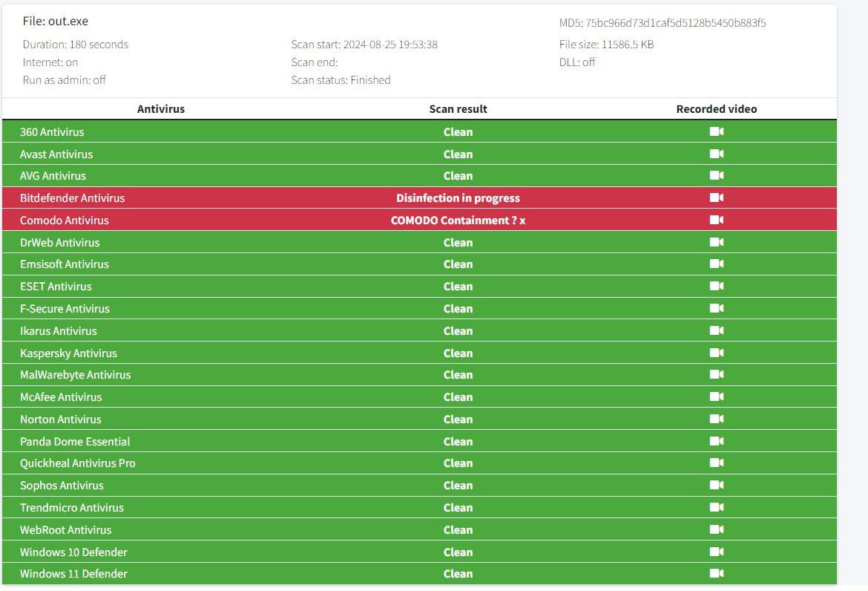Image resolution: width=868 pixels, height=591 pixels.
Task: Click the DLL: off text
Action: pyautogui.click(x=577, y=62)
